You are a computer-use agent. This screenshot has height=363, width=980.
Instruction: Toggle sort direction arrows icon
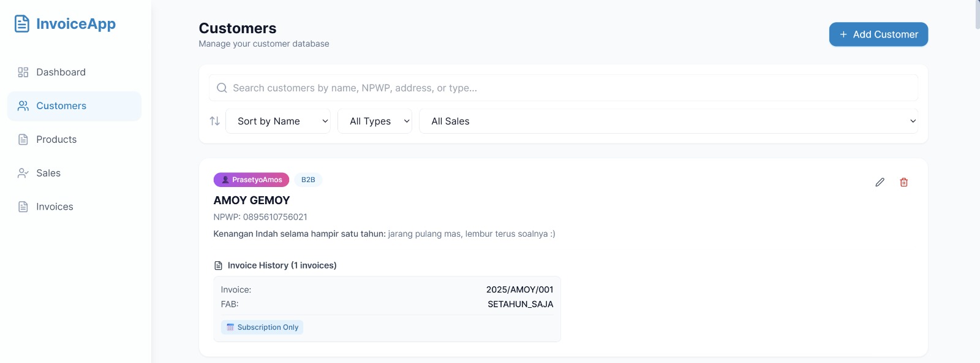pos(215,121)
